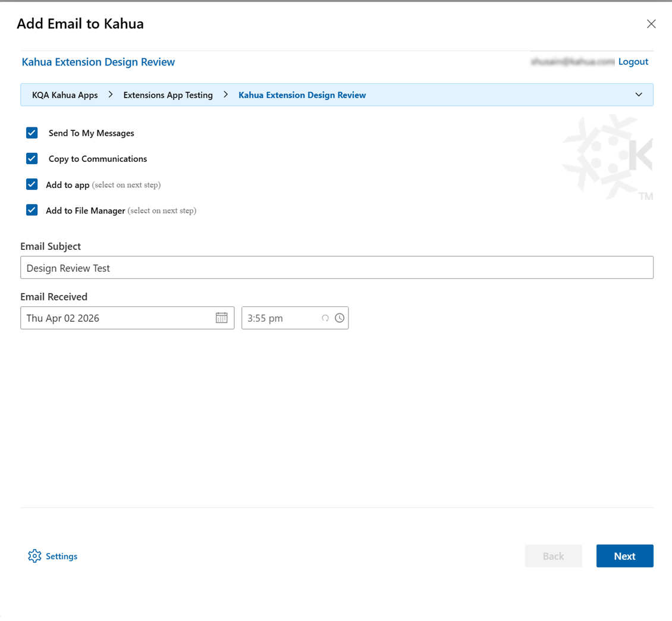
Task: Uncheck Send To My Messages checkbox
Action: [x=32, y=133]
